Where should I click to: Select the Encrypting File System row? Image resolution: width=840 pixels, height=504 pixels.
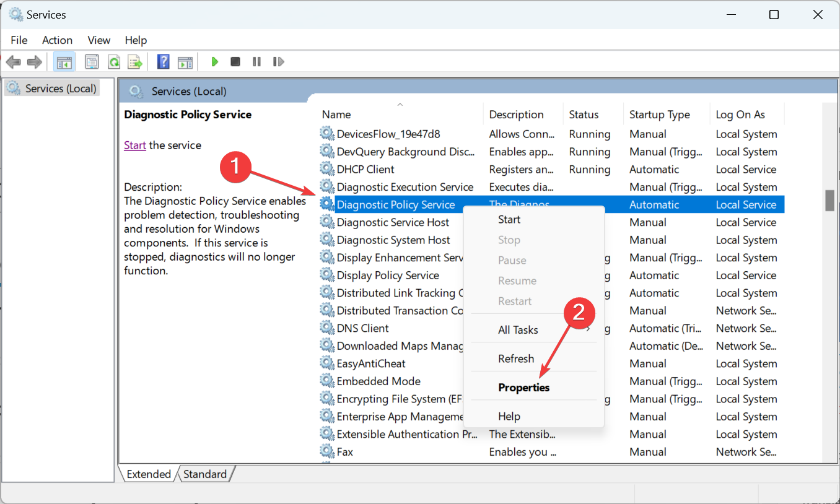tap(551, 399)
